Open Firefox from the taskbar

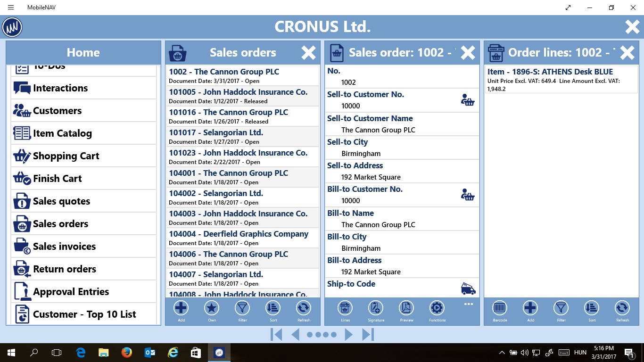pyautogui.click(x=126, y=352)
